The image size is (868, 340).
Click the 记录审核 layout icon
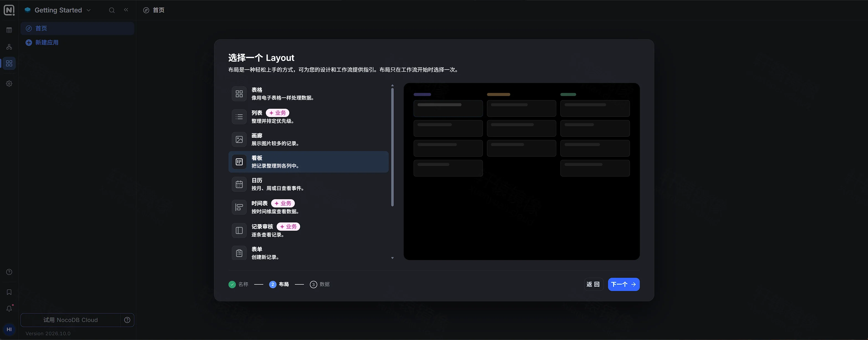click(x=239, y=231)
